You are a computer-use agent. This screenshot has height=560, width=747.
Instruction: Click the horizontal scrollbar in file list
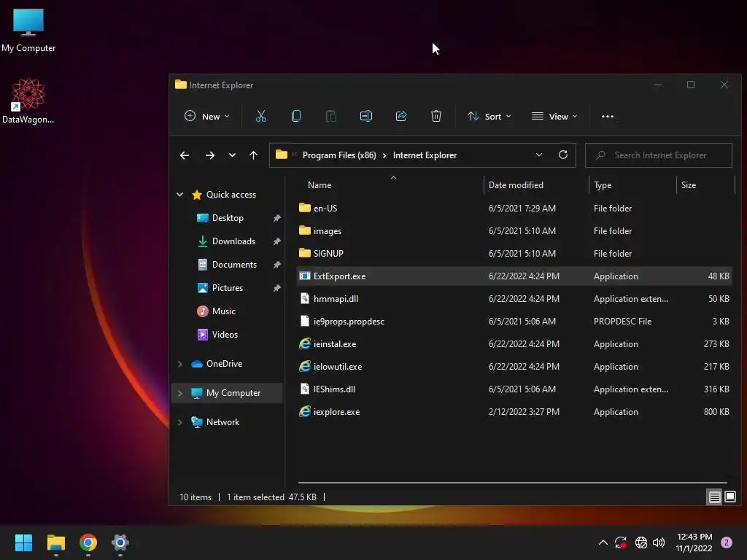click(x=513, y=483)
